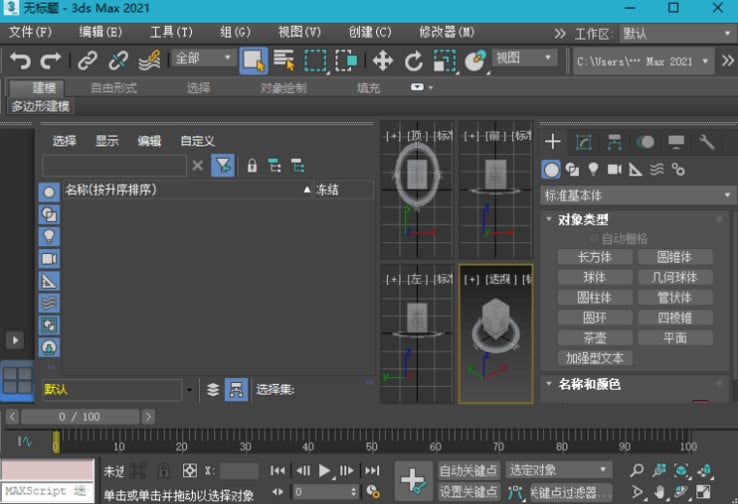Create a 长方体 box primitive
Viewport: 738px width, 504px height.
click(x=594, y=257)
